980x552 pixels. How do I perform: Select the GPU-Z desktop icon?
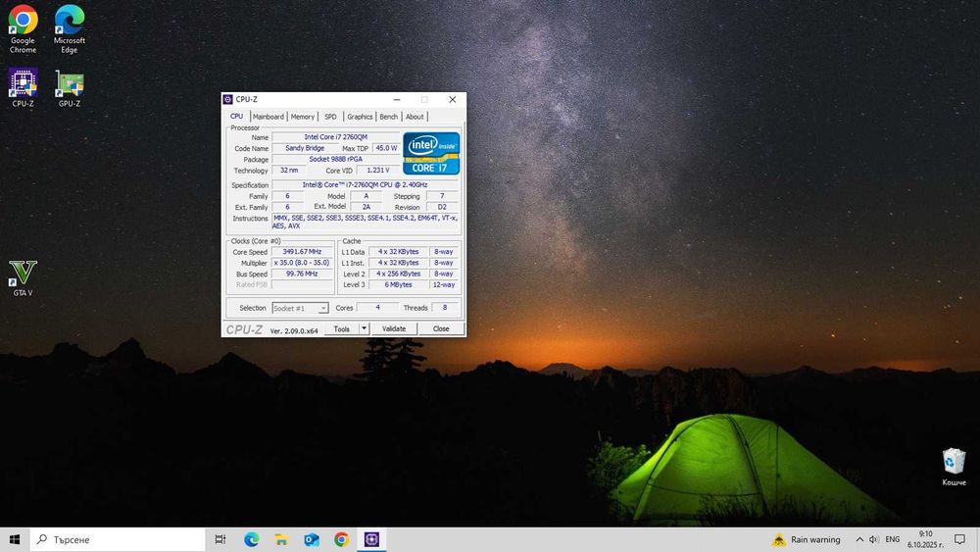coord(70,87)
